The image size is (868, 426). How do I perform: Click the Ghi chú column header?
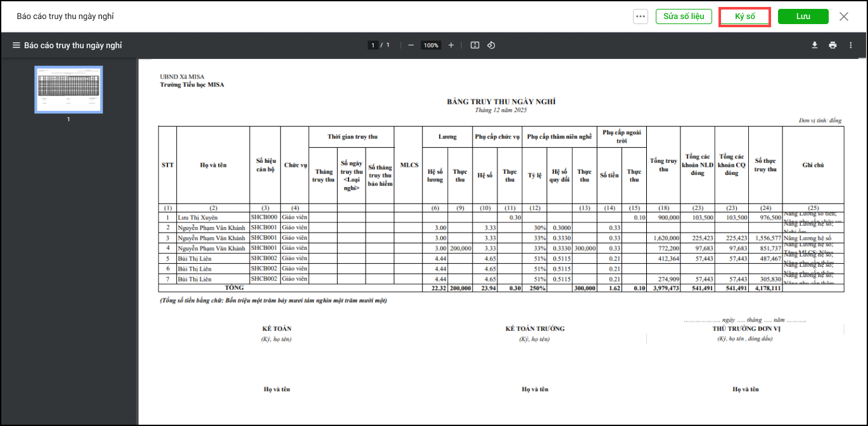click(x=813, y=165)
